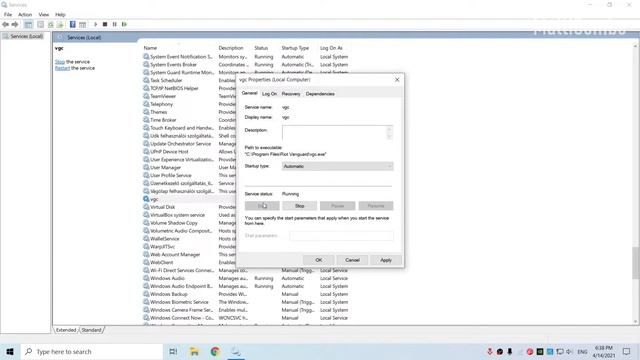Open the View menu
640x360 pixels.
point(44,14)
